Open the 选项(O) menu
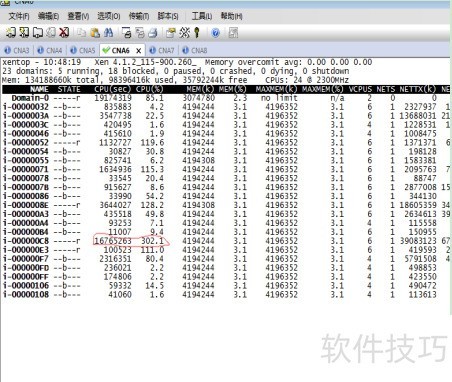The height and width of the screenshot is (382, 452). pyautogui.click(x=108, y=16)
